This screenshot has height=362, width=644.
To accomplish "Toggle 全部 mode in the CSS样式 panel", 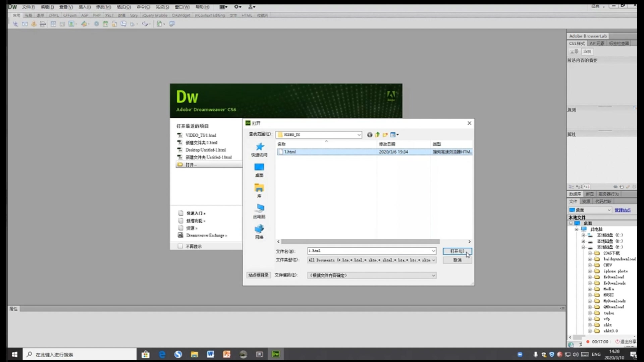I will (x=574, y=52).
